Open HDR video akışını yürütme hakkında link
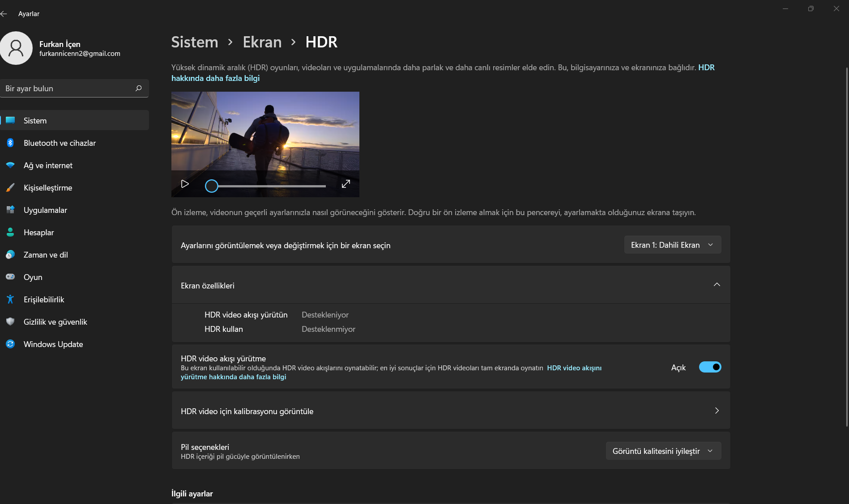 click(233, 377)
